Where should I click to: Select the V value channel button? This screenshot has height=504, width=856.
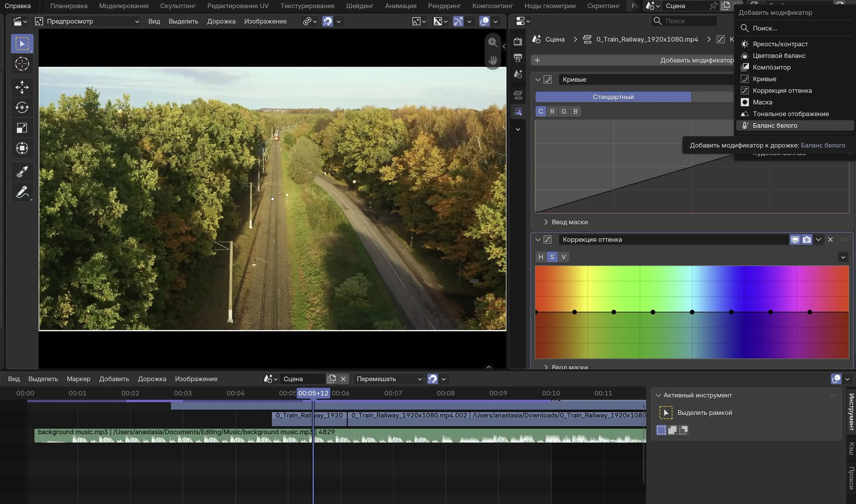point(564,257)
